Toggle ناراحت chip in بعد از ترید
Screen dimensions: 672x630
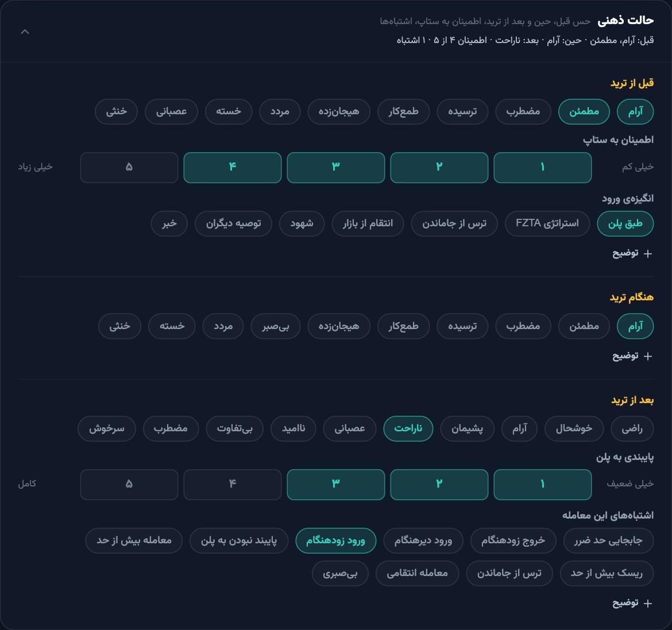tap(408, 428)
